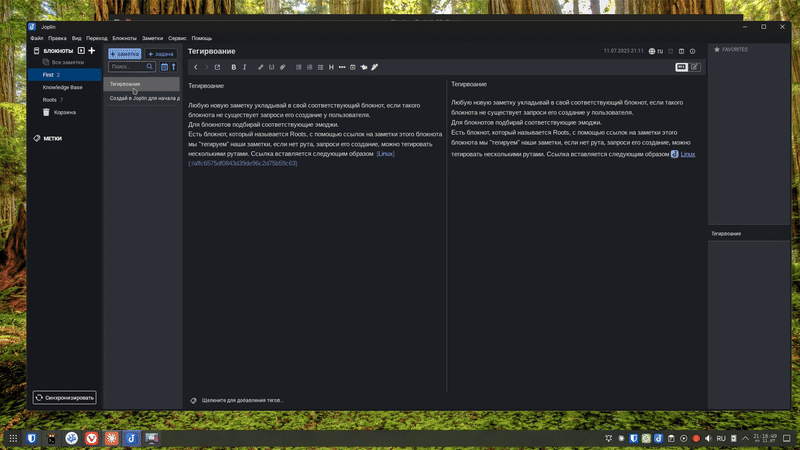Select the Тегирвоание note in list

point(142,84)
